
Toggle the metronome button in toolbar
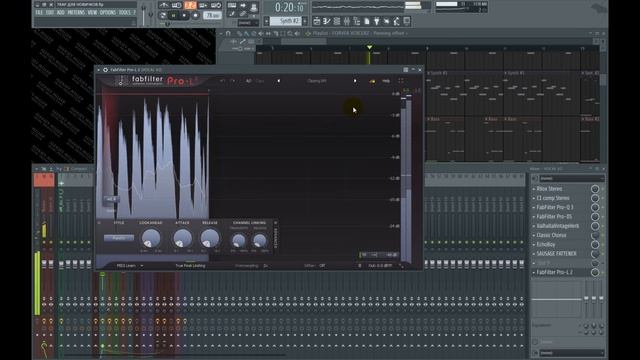click(163, 5)
